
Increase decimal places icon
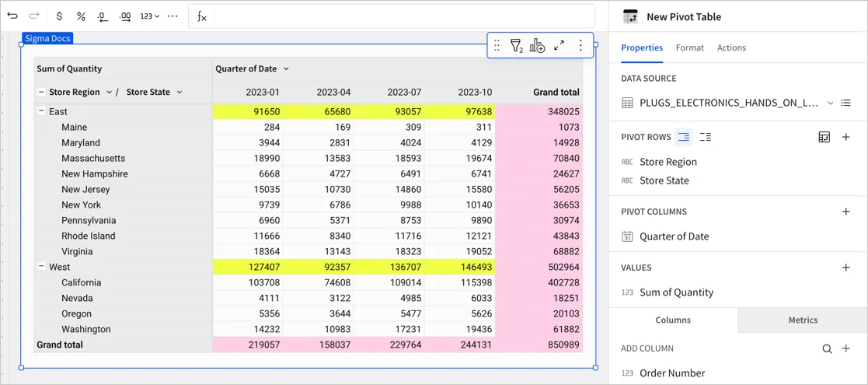pos(125,16)
